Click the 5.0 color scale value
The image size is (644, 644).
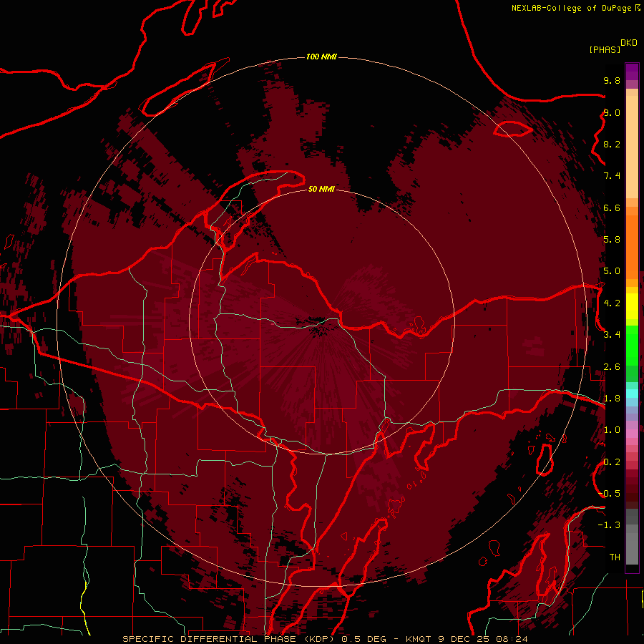pyautogui.click(x=612, y=271)
